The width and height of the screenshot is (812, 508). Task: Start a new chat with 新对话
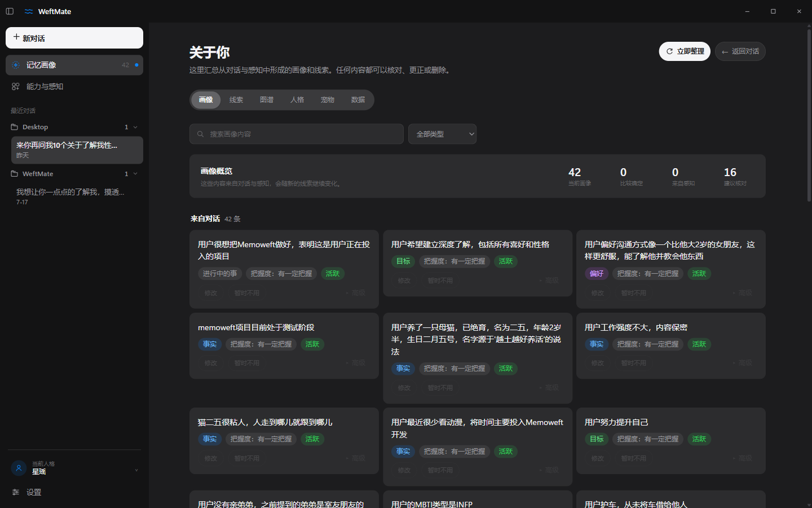[x=74, y=38]
